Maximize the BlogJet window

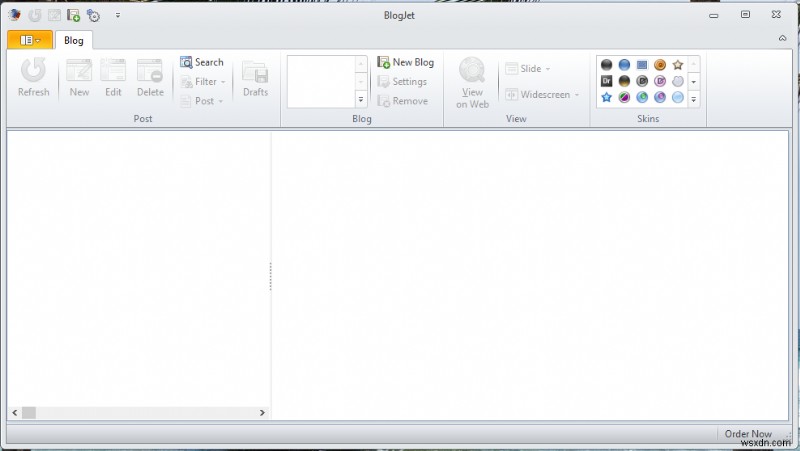click(x=745, y=14)
